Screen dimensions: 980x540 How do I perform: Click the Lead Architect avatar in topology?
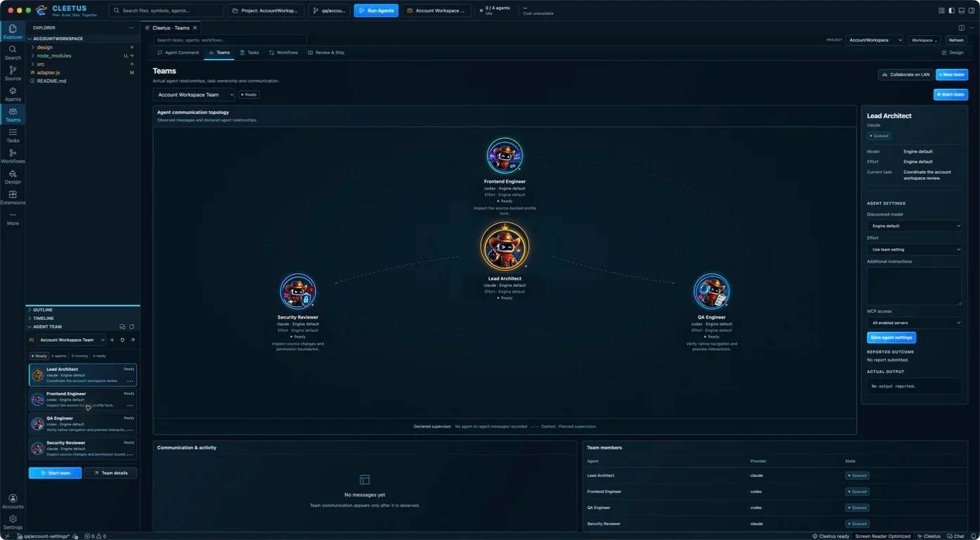coord(504,247)
